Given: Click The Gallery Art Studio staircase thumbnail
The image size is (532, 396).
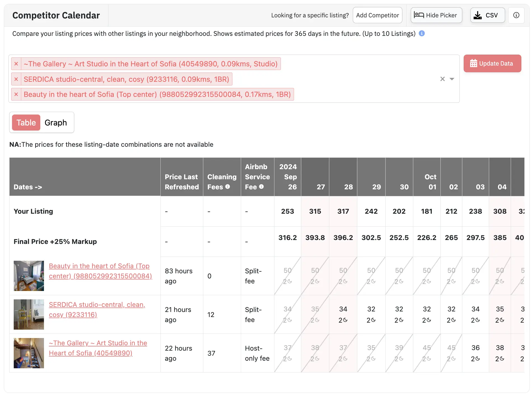Looking at the screenshot, I should (x=29, y=353).
